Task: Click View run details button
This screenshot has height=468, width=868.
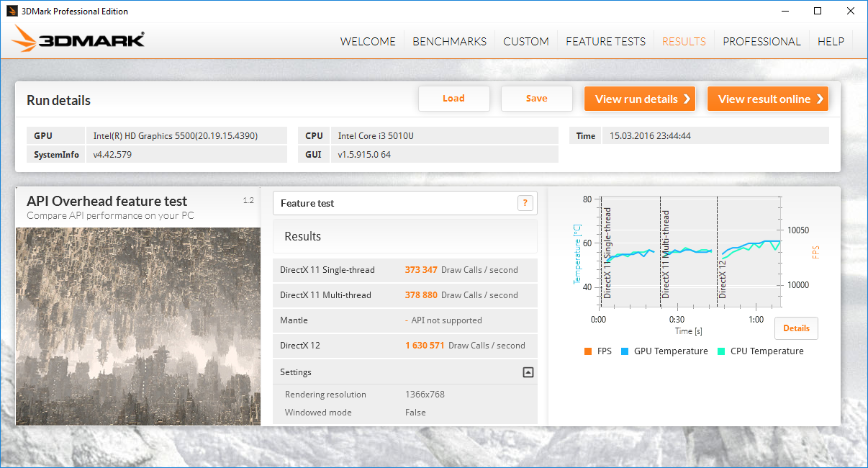Action: tap(640, 99)
